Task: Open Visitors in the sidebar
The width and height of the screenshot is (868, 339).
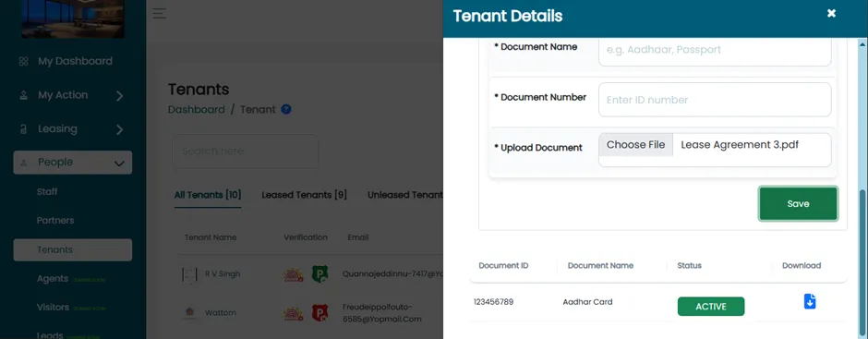Action: coord(54,308)
